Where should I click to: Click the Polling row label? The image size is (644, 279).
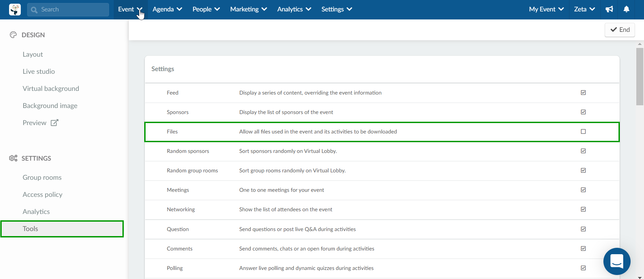175,268
